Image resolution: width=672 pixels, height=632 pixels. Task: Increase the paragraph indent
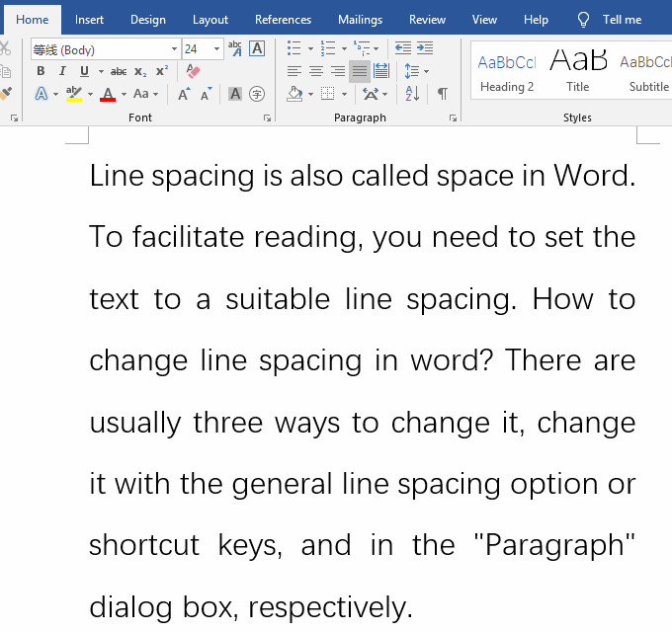click(x=425, y=47)
